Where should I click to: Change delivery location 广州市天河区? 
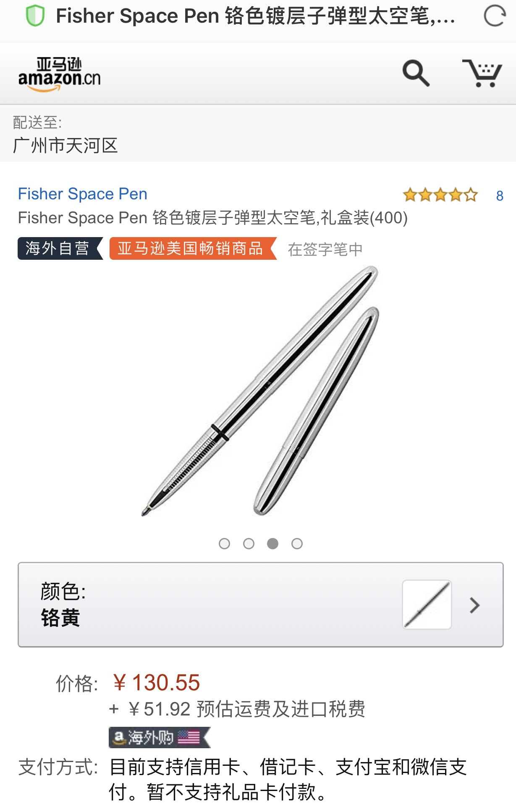[x=65, y=146]
